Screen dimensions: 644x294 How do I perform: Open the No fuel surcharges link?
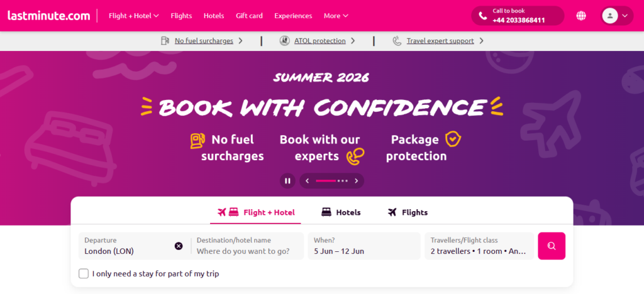point(204,41)
